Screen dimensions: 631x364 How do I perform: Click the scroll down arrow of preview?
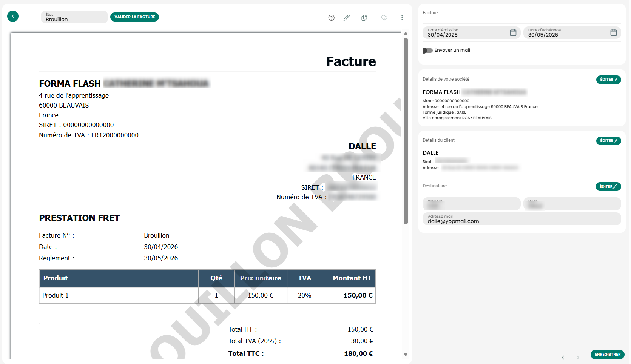[406, 355]
